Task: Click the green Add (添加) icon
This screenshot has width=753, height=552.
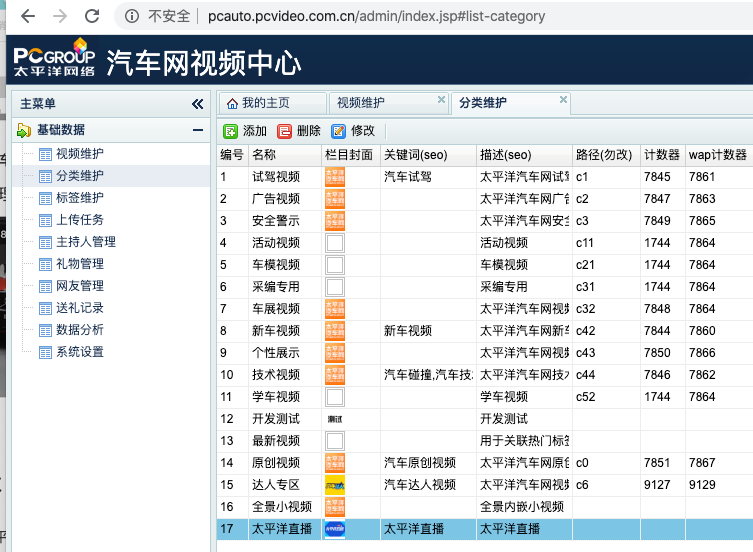Action: coord(231,131)
